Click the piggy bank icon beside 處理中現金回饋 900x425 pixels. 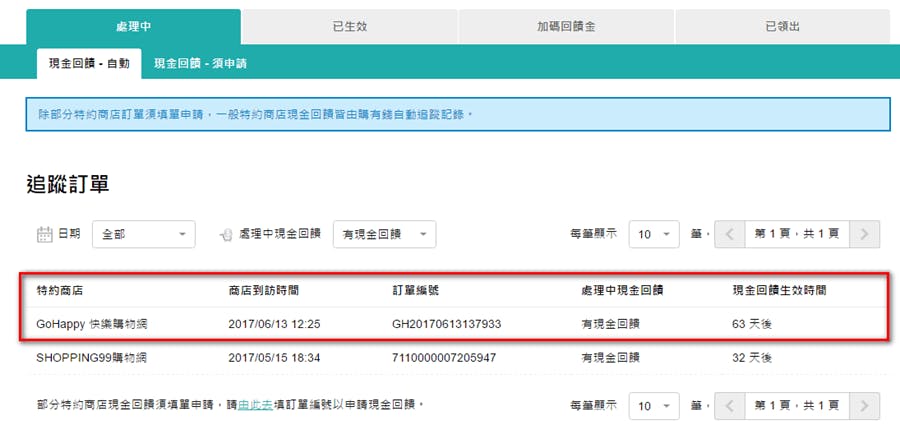tap(227, 235)
